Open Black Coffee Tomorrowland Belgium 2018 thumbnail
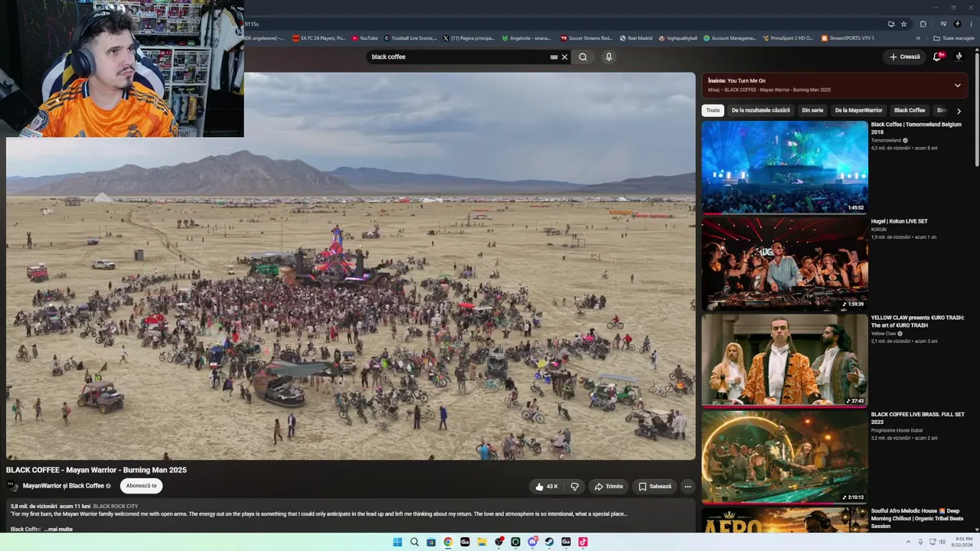Viewport: 980px width, 551px height. pos(785,167)
